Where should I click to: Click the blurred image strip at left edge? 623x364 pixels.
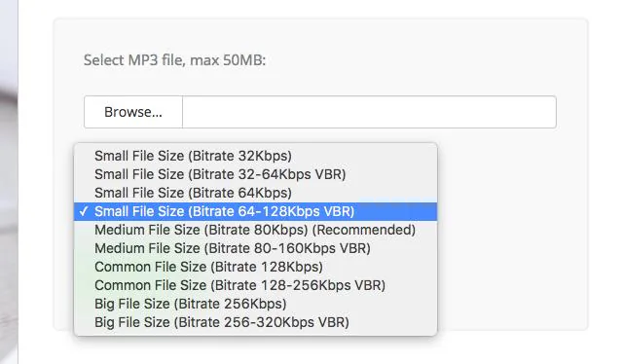(x=9, y=182)
